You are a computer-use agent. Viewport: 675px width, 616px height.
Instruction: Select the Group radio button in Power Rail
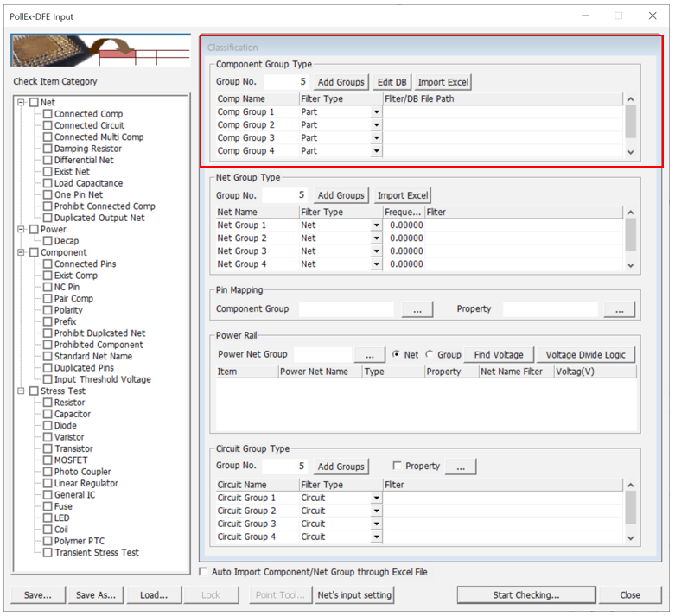click(430, 355)
